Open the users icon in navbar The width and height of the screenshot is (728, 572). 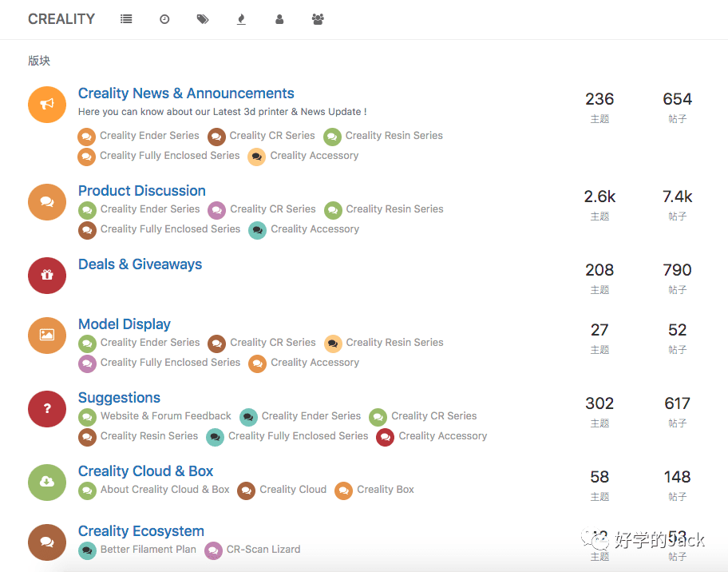click(279, 19)
